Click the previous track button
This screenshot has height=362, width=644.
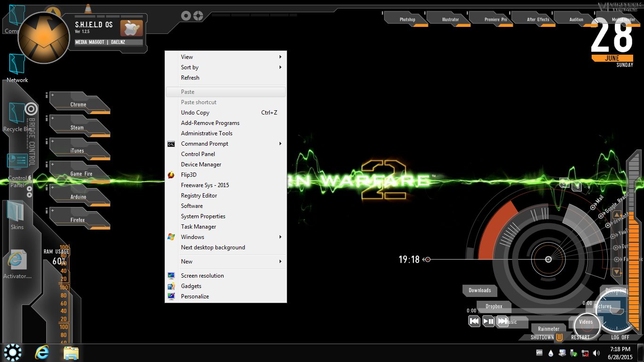click(474, 321)
